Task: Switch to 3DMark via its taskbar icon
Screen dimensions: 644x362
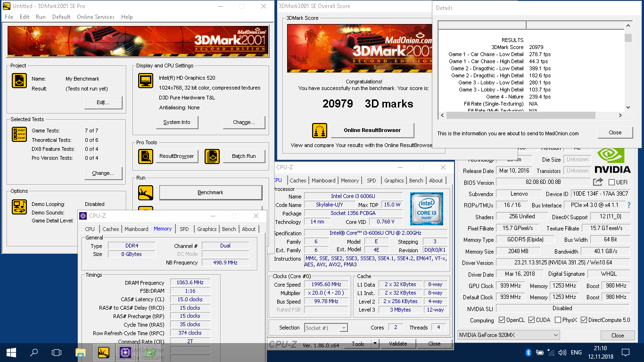Action: 103,352
